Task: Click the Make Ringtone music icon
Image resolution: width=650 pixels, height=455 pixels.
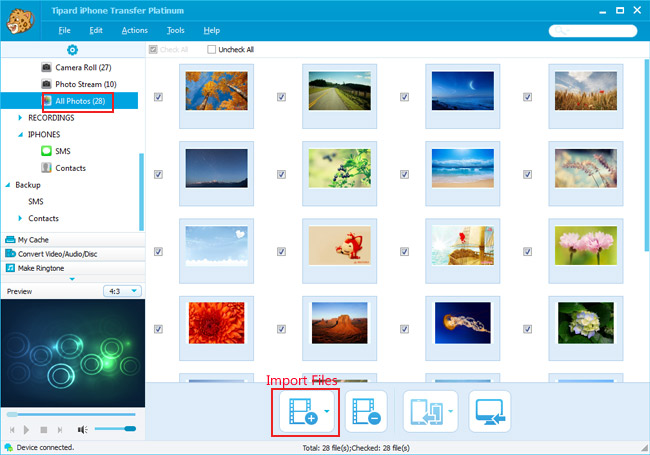Action: tap(10, 268)
